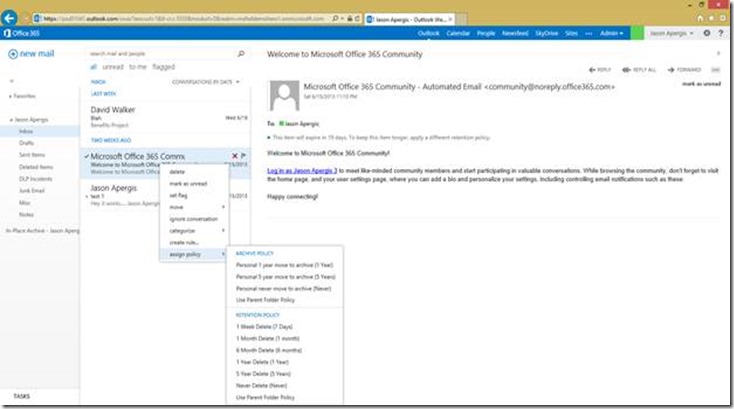Open the People navigation tab
Image resolution: width=734 pixels, height=409 pixels.
486,33
